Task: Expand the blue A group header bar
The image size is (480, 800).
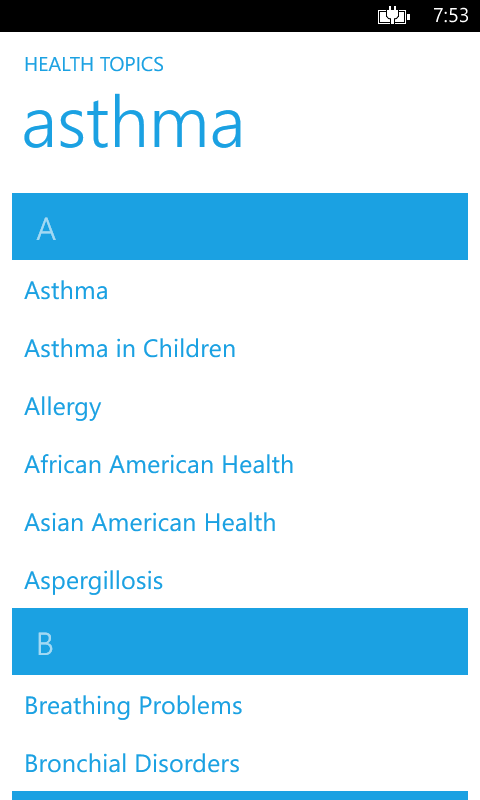Action: [x=240, y=227]
